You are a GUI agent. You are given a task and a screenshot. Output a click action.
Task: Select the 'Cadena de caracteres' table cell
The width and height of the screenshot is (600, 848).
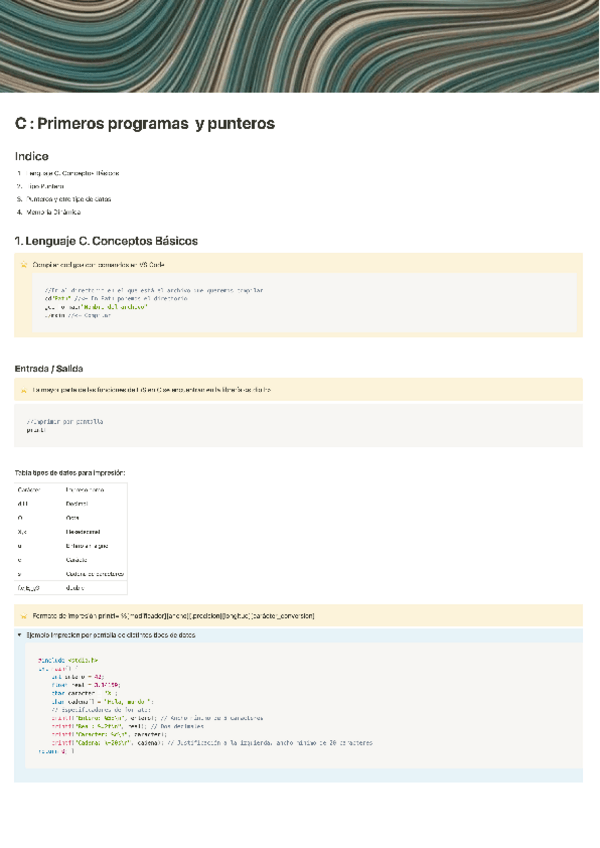click(95, 575)
